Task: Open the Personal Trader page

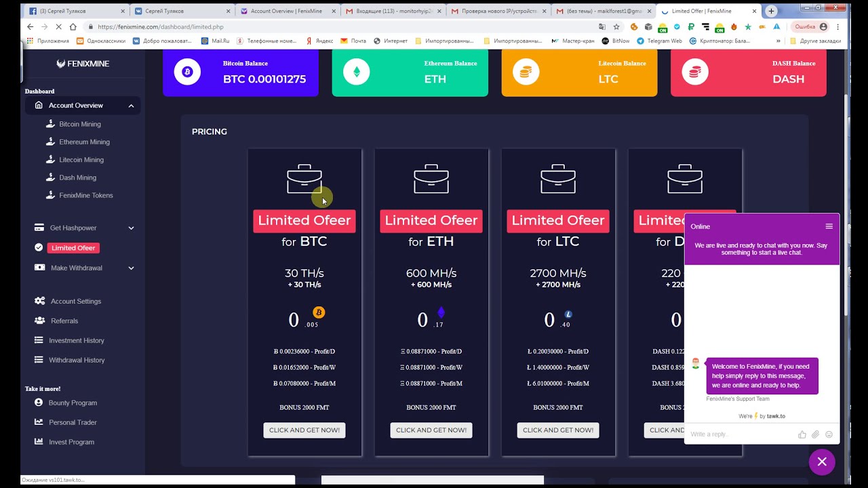Action: [x=73, y=422]
